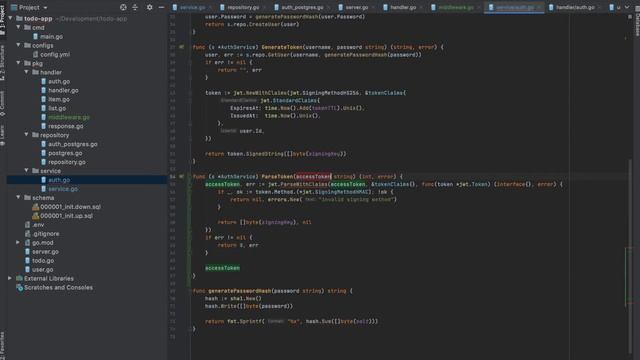
Task: Toggle the Commit tool window stripe button
Action: [x=3, y=104]
